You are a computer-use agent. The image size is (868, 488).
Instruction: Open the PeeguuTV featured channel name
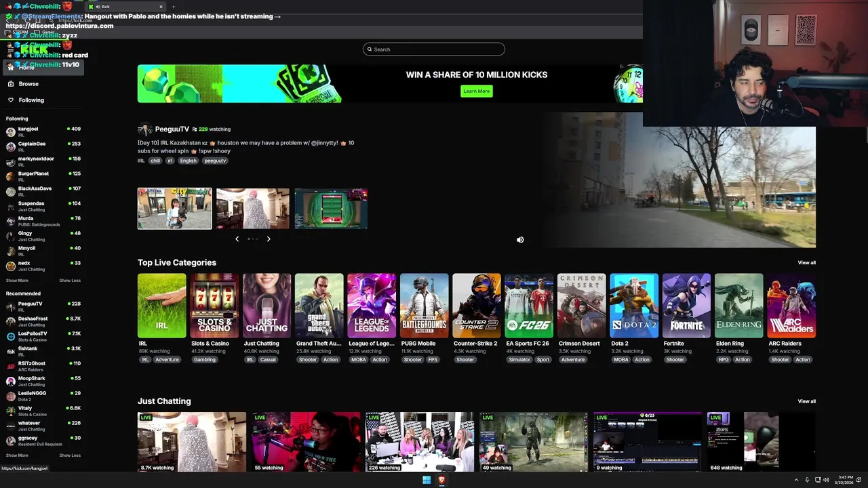172,129
